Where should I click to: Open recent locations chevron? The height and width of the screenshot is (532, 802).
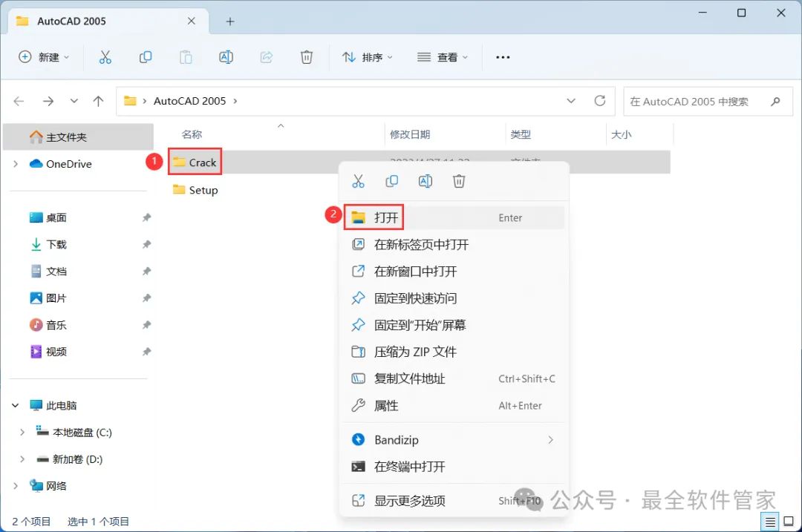click(x=74, y=101)
